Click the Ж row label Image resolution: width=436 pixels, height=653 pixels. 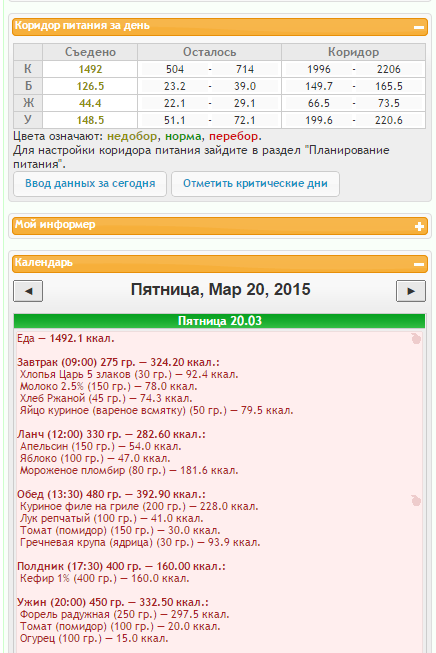(28, 103)
